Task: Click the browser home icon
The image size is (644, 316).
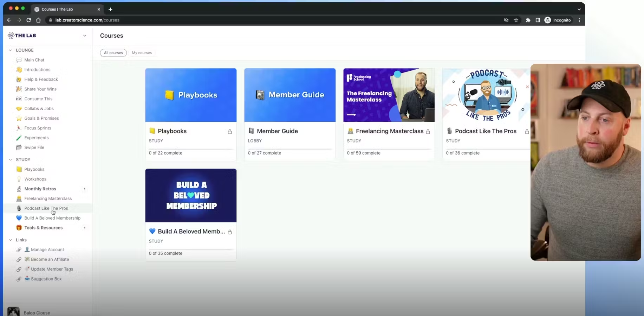Action: (x=38, y=20)
